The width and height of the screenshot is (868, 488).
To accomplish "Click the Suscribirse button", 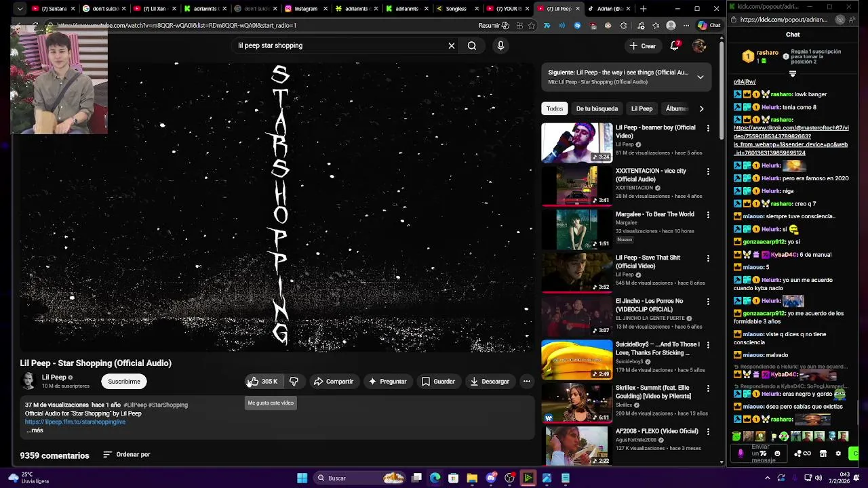I will click(x=124, y=382).
